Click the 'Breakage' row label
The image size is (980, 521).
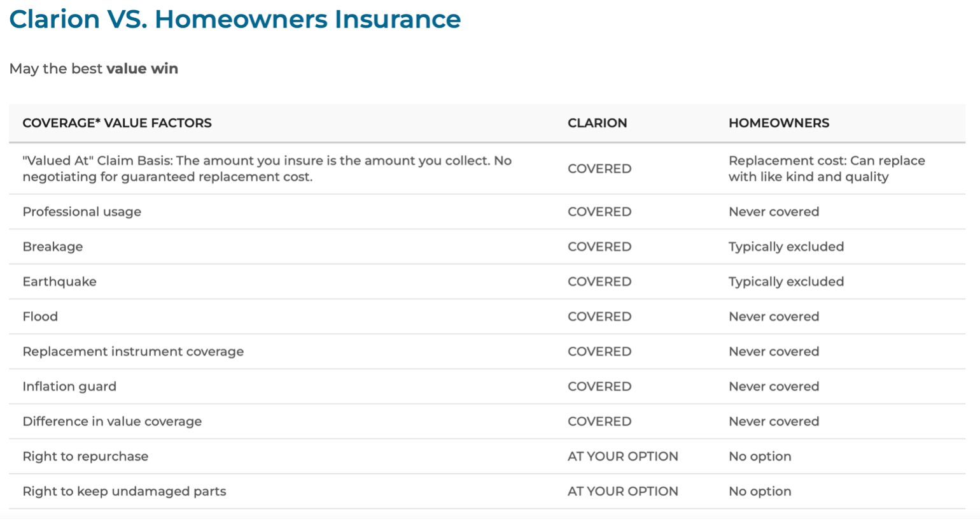click(x=53, y=247)
